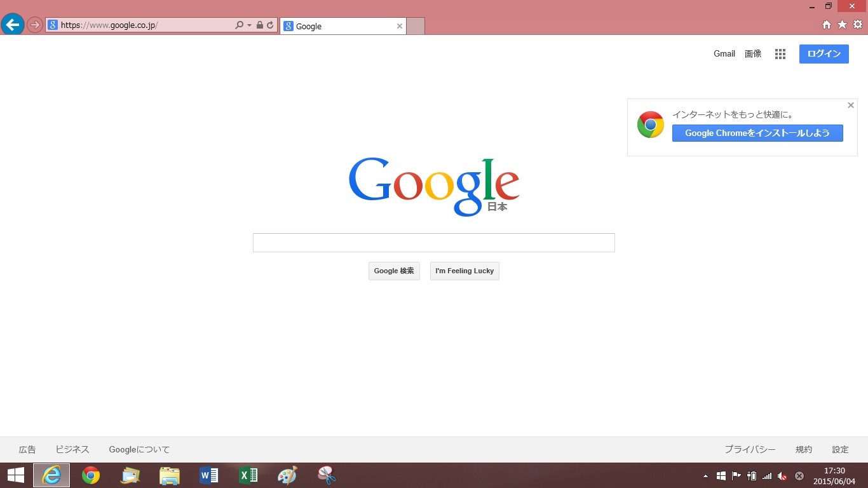Open Paint from the taskbar

[288, 475]
